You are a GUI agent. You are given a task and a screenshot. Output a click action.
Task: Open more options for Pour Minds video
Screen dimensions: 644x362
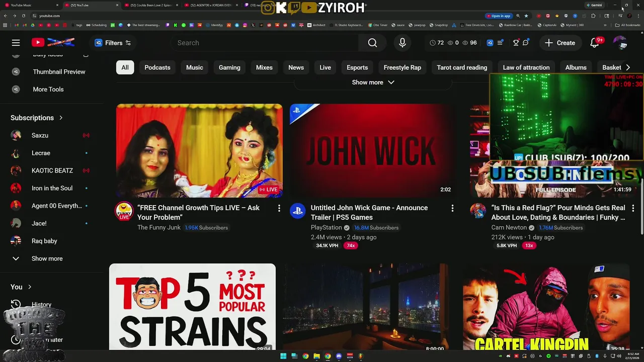[633, 208]
